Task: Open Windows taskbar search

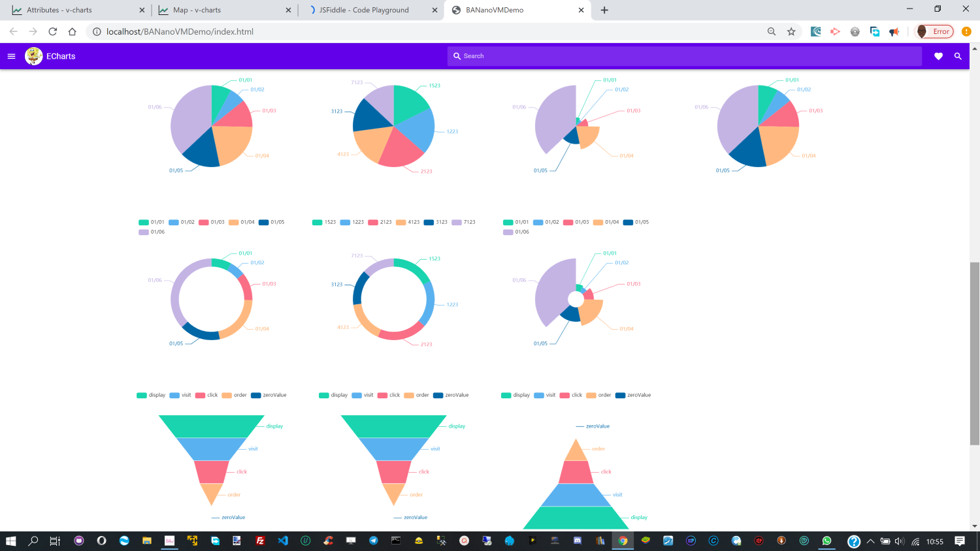Action: 33,541
